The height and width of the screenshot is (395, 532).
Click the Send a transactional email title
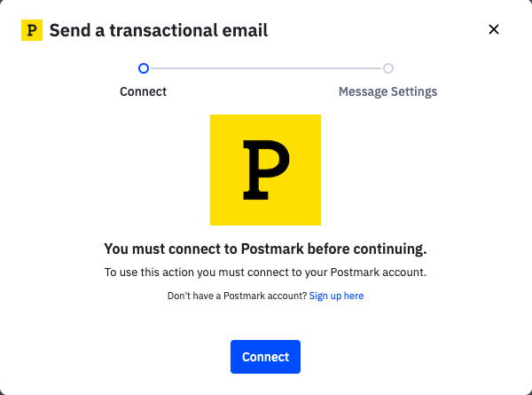coord(159,30)
